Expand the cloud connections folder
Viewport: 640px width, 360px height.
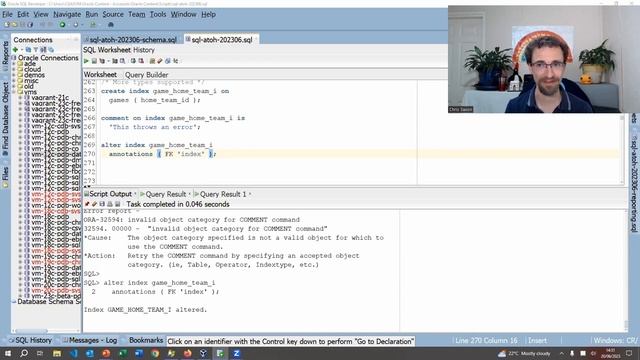pos(14,69)
